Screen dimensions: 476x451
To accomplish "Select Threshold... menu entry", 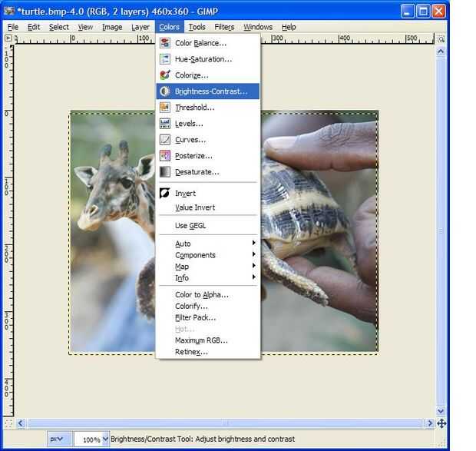I will pyautogui.click(x=208, y=108).
